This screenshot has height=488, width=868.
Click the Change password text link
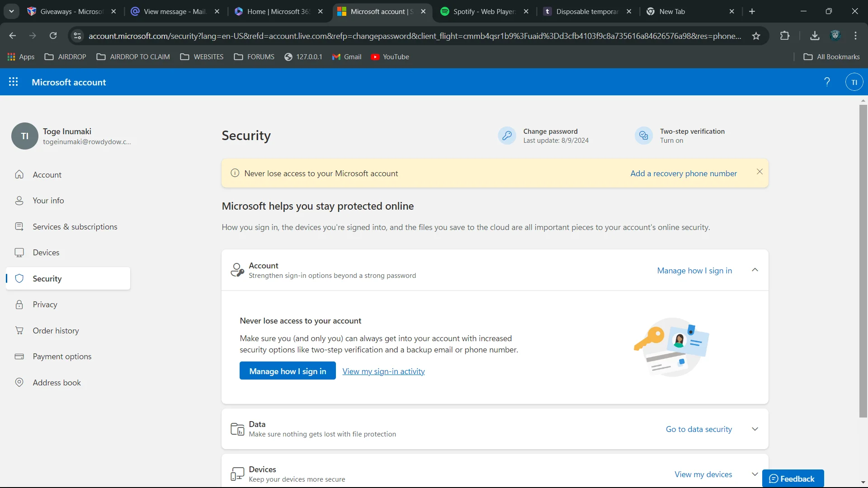[x=550, y=131]
